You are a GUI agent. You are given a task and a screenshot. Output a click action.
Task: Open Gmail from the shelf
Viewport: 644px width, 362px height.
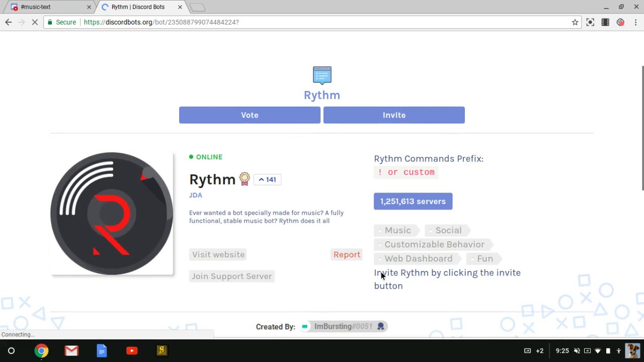(71, 351)
